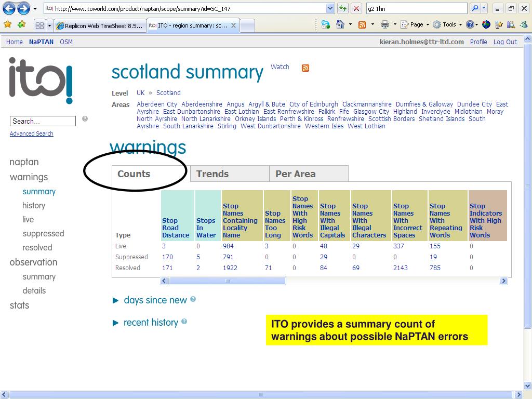Open the UK breadcrumb level link

pyautogui.click(x=140, y=93)
